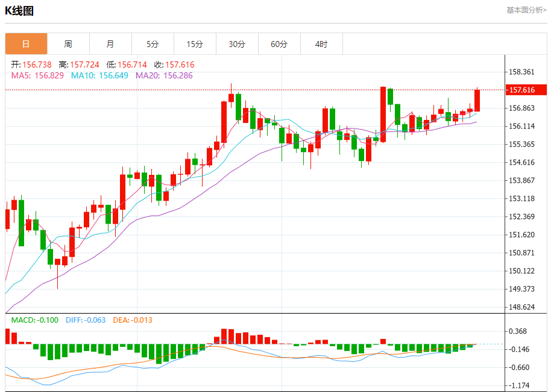Screen dimensions: 551x392
Task: Click the MA10: 156.649 legend label
Action: tap(99, 75)
